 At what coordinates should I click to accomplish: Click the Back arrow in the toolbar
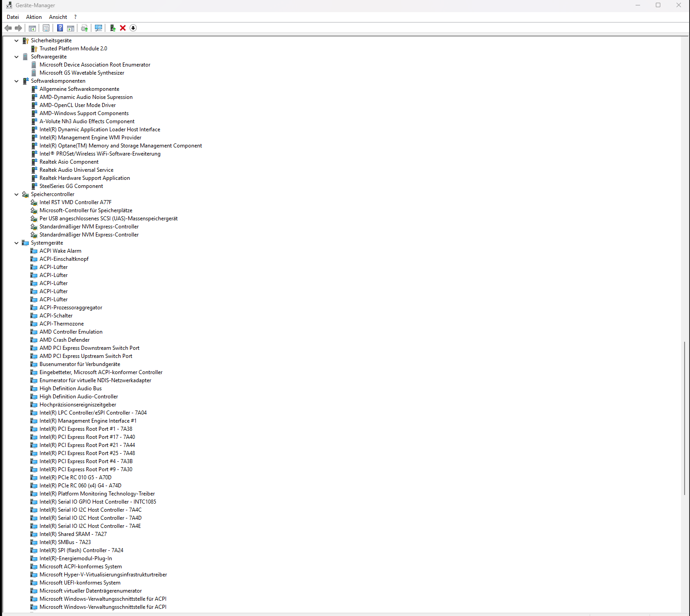point(8,28)
